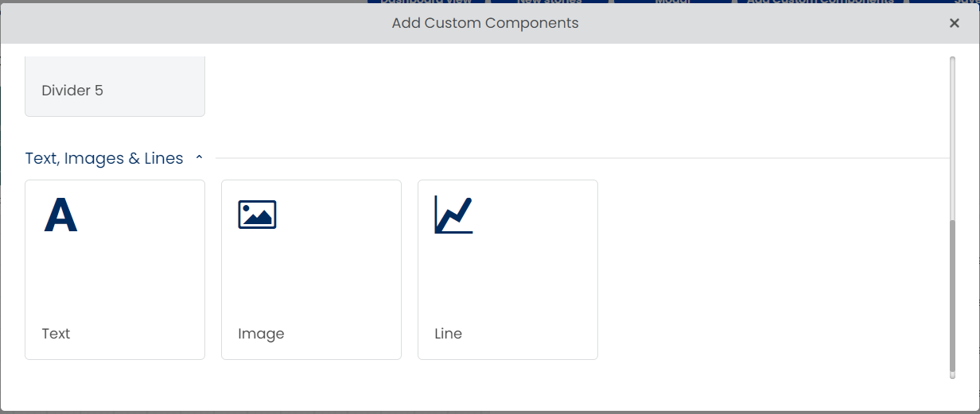Click the picture icon for Image
The width and height of the screenshot is (980, 414).
point(257,215)
